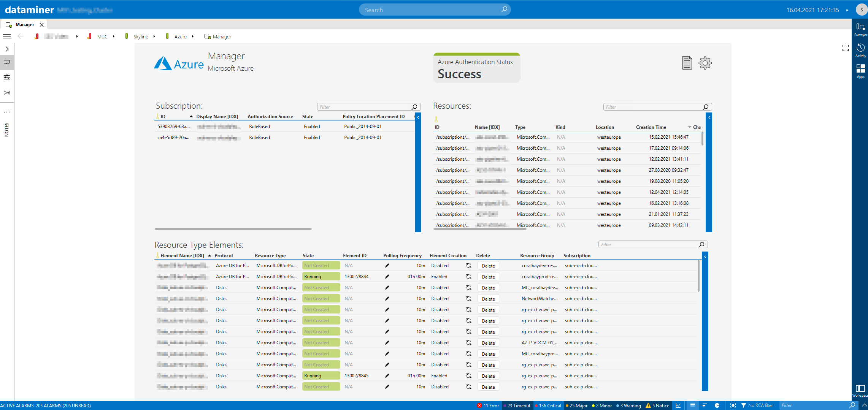
Task: Expand the Azure breadcrumb arrow
Action: [x=193, y=36]
